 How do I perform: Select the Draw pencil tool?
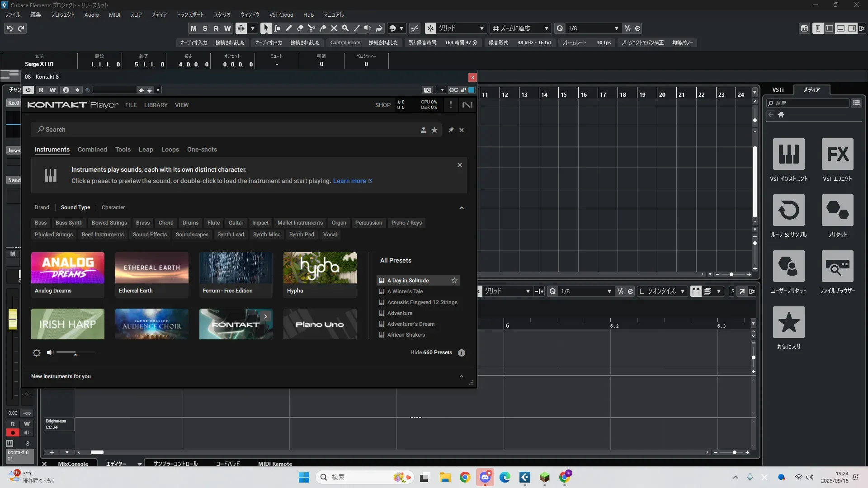point(289,28)
